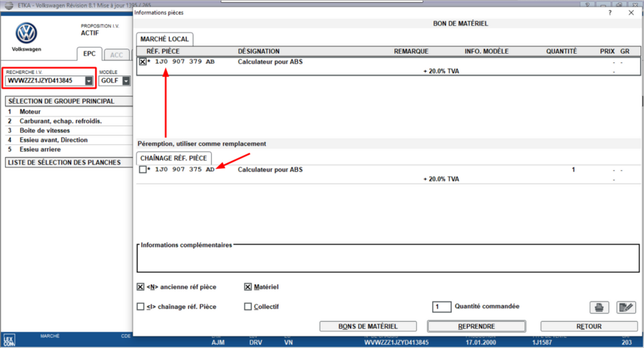The width and height of the screenshot is (644, 348).
Task: Click the edit note pencil icon
Action: pos(627,307)
